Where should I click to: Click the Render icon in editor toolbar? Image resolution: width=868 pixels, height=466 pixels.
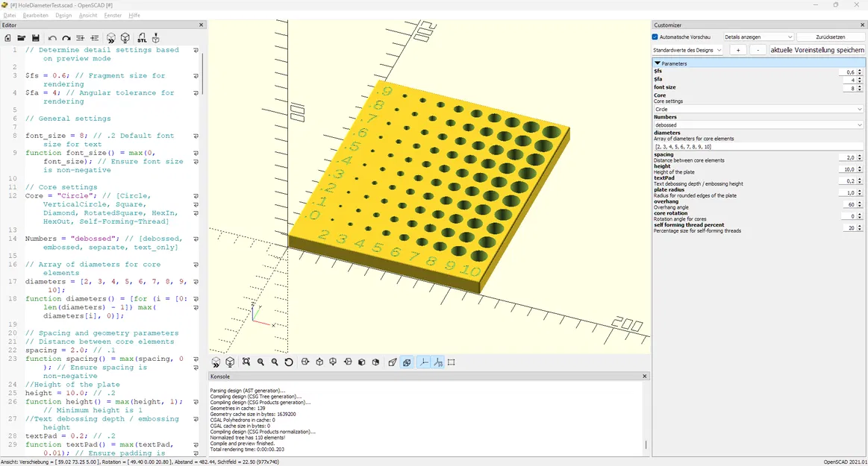[x=125, y=38]
